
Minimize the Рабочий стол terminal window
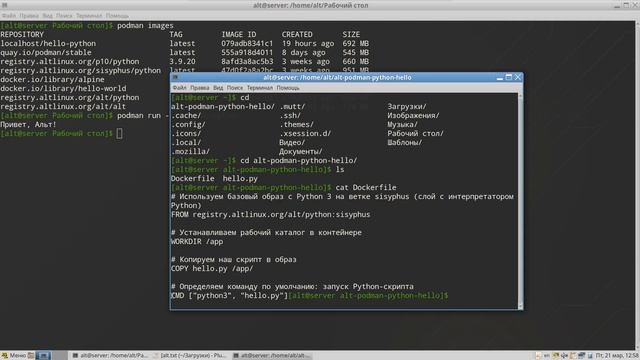[x=617, y=5]
